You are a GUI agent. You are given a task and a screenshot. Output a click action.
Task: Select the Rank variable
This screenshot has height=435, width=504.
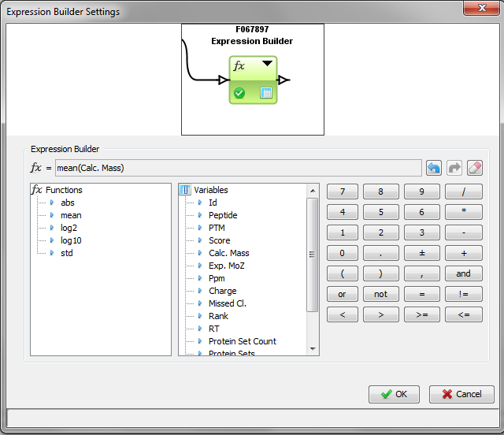click(x=218, y=316)
